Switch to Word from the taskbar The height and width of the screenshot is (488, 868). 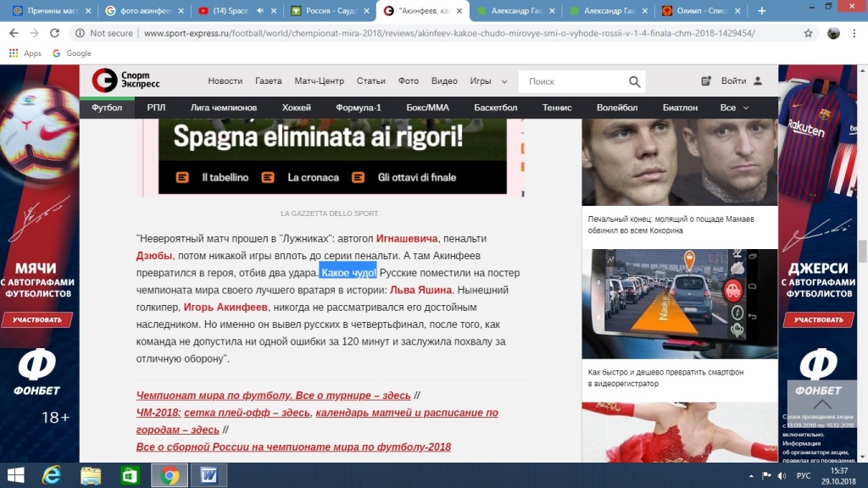(x=209, y=475)
